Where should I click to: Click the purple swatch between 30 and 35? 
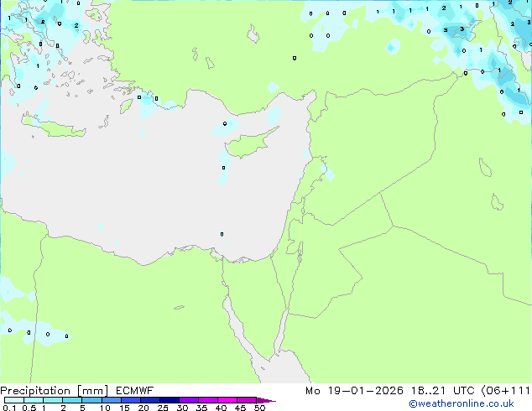pos(189,400)
